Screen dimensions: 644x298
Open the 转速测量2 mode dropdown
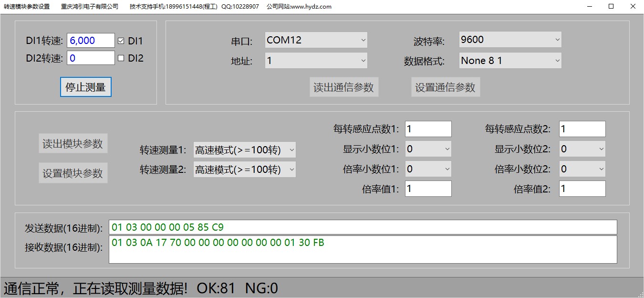pos(244,170)
